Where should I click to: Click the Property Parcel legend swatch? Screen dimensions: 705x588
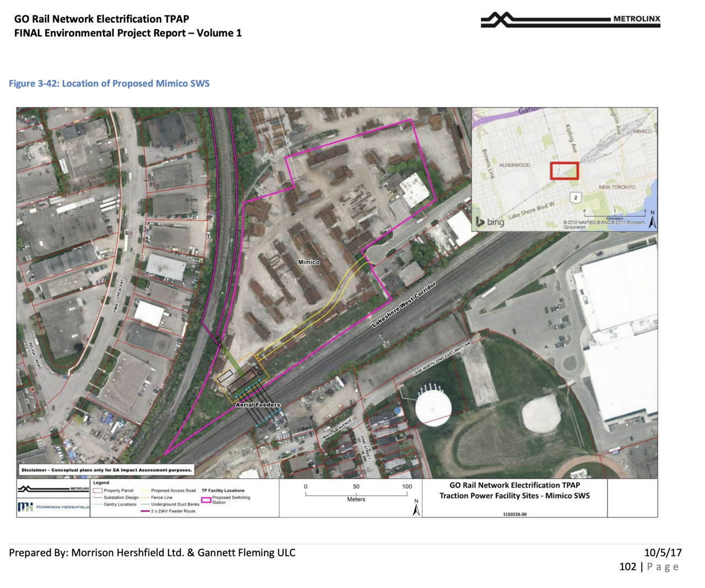(x=97, y=490)
